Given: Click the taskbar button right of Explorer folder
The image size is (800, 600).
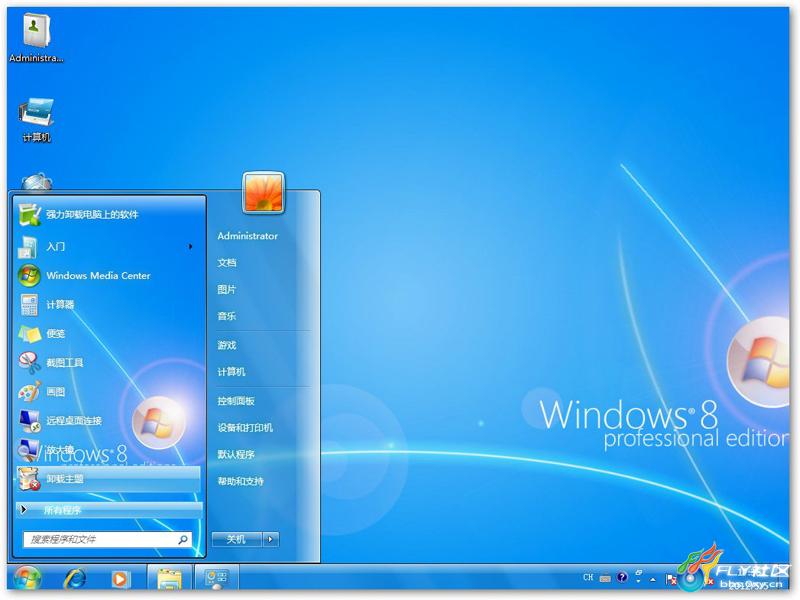Looking at the screenshot, I should [216, 579].
